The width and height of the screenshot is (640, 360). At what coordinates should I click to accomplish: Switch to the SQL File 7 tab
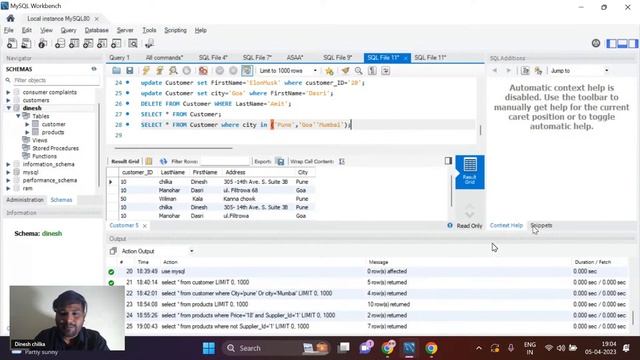tap(257, 58)
